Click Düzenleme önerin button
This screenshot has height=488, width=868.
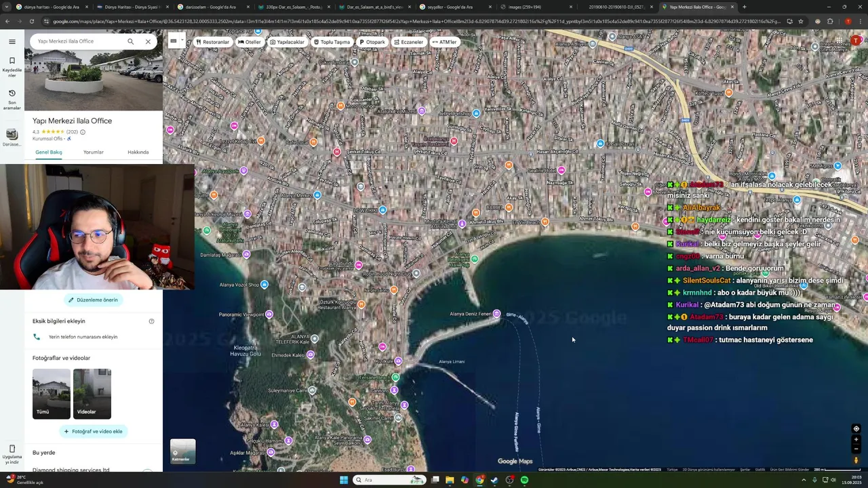tap(93, 300)
